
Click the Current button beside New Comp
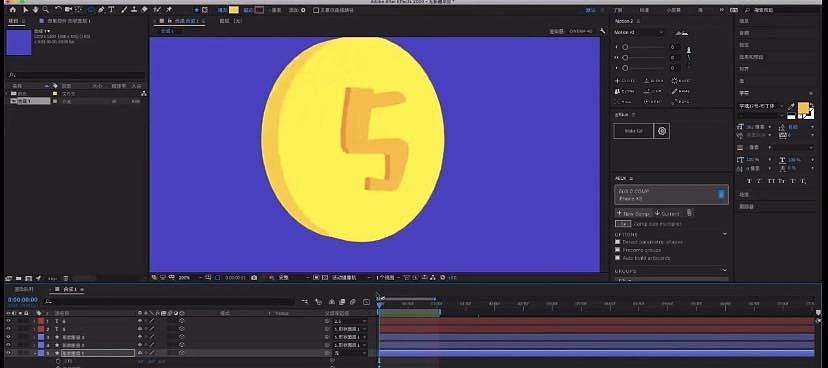coord(667,213)
